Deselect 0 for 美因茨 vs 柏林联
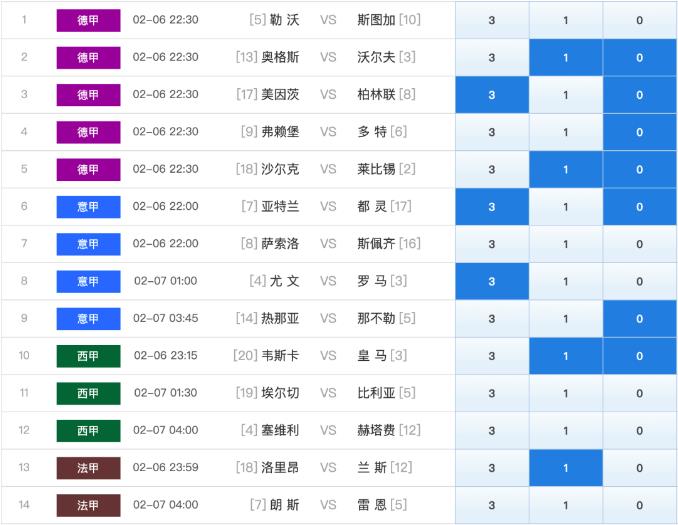 [640, 95]
